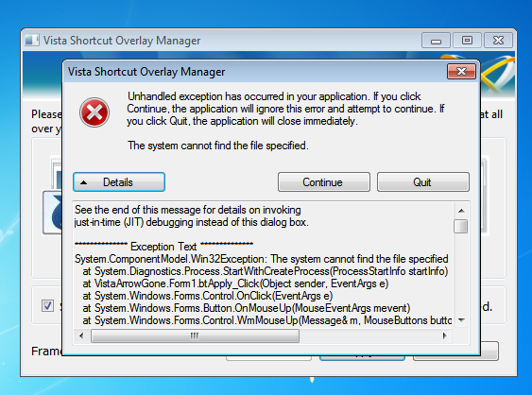Click the StartWithCreateProcess stack trace line
This screenshot has width=532, height=395.
(x=266, y=271)
